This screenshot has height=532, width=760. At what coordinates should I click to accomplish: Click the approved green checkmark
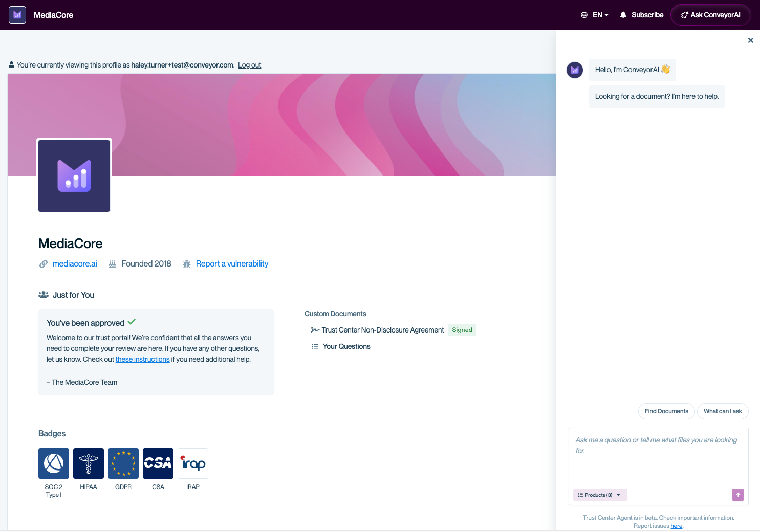(x=132, y=322)
